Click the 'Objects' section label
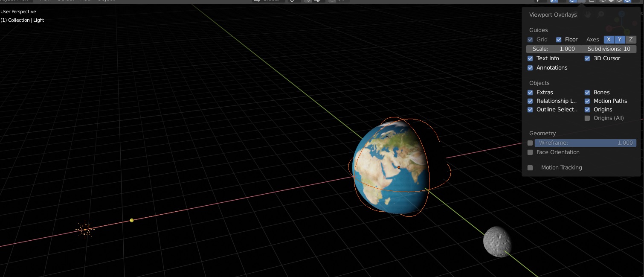 click(x=539, y=83)
